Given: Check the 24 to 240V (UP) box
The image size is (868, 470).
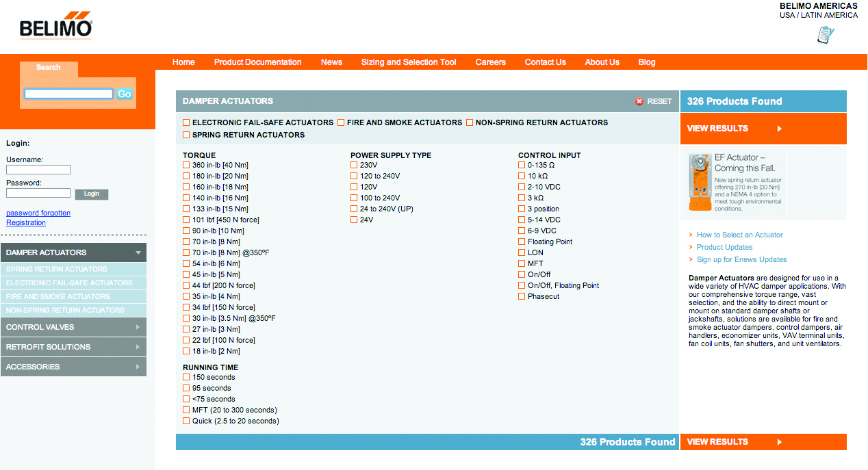Looking at the screenshot, I should 354,209.
